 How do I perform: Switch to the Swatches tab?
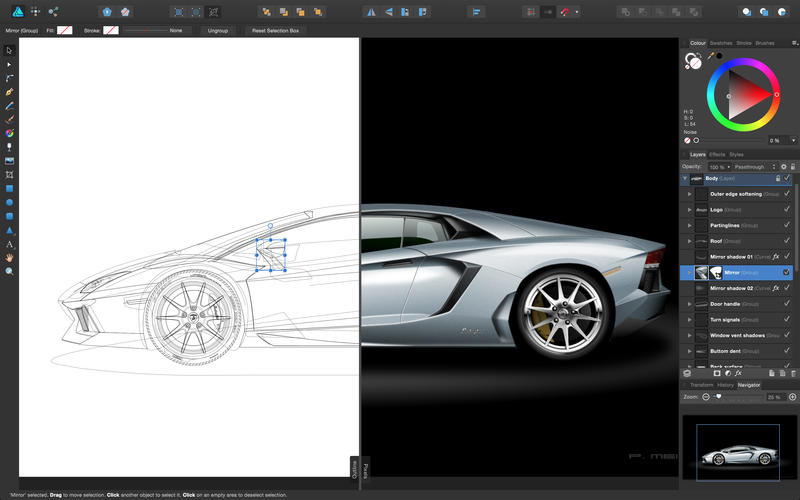720,43
